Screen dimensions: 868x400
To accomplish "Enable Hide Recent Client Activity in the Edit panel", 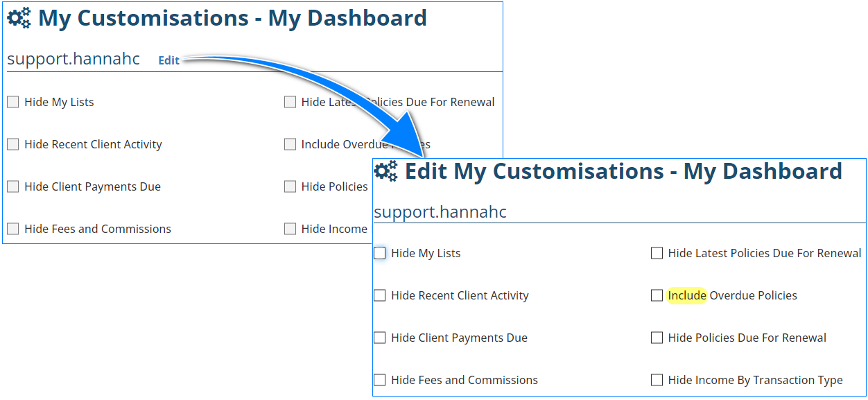I will [x=380, y=296].
